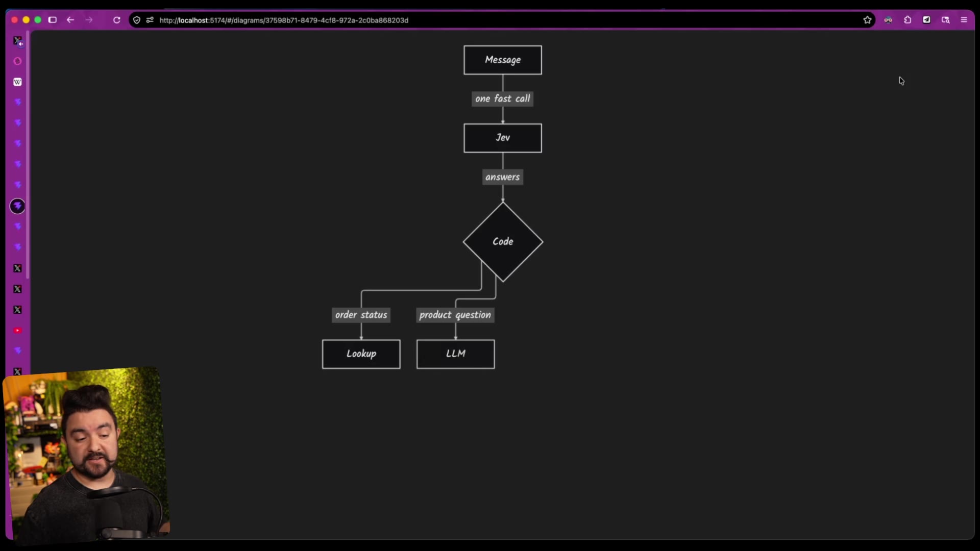Switch to the YouTube tab
This screenshot has width=980, height=551.
click(x=17, y=331)
